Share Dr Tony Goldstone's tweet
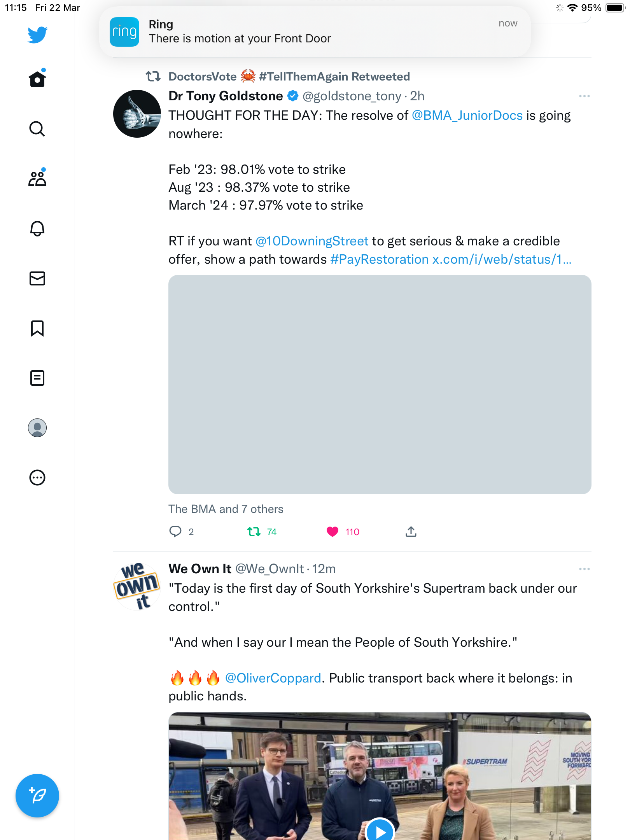Viewport: 630px width, 840px height. click(411, 532)
